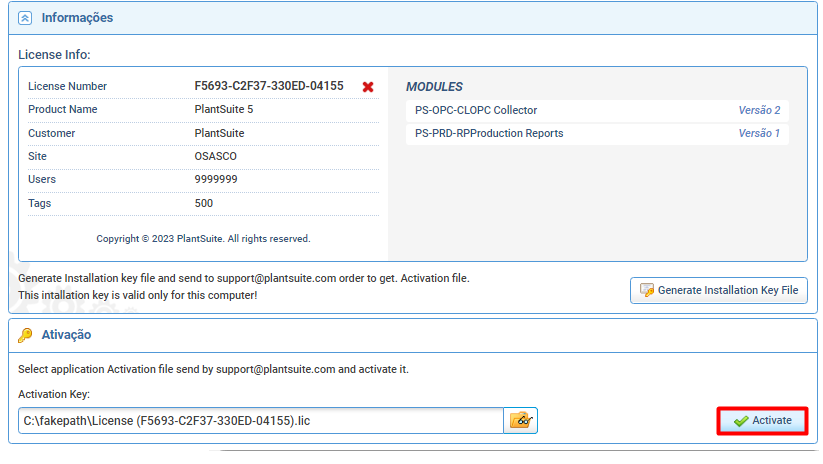Browse for activation file folder icon
823x464 pixels.
(x=521, y=420)
